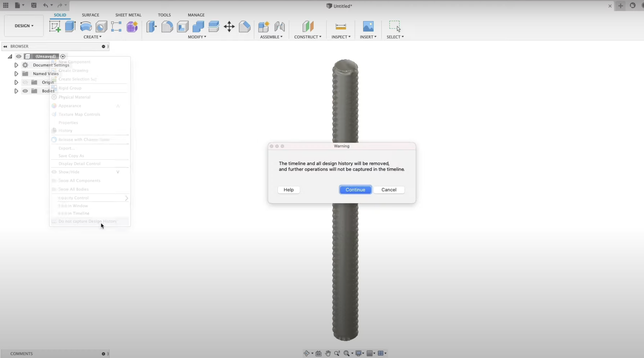Open the INSERT dropdown menu
Viewport: 644px width, 358px height.
pos(368,37)
